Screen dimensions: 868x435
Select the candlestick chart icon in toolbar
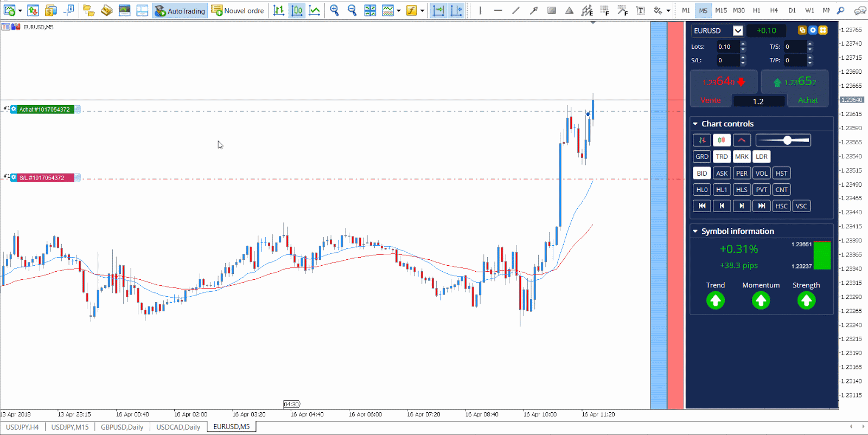tap(297, 10)
